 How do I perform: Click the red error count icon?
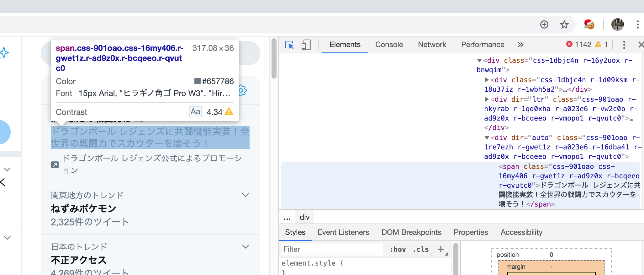click(569, 44)
